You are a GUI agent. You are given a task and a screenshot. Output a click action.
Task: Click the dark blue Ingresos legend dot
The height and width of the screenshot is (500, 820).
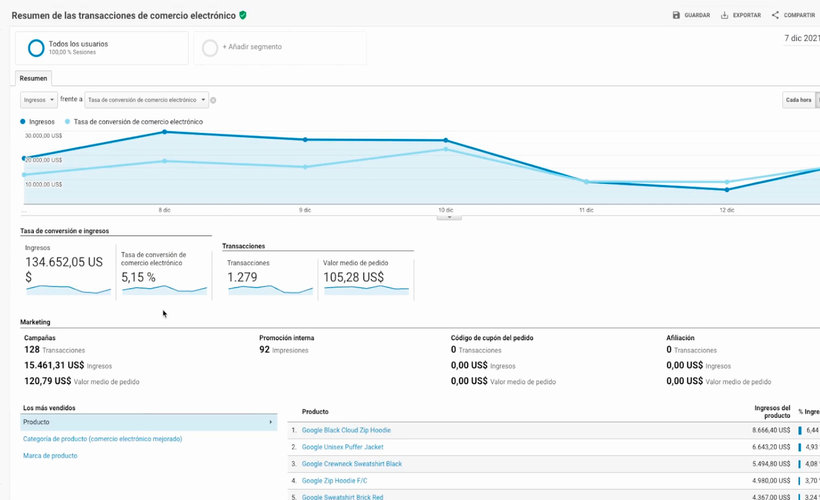click(x=22, y=121)
